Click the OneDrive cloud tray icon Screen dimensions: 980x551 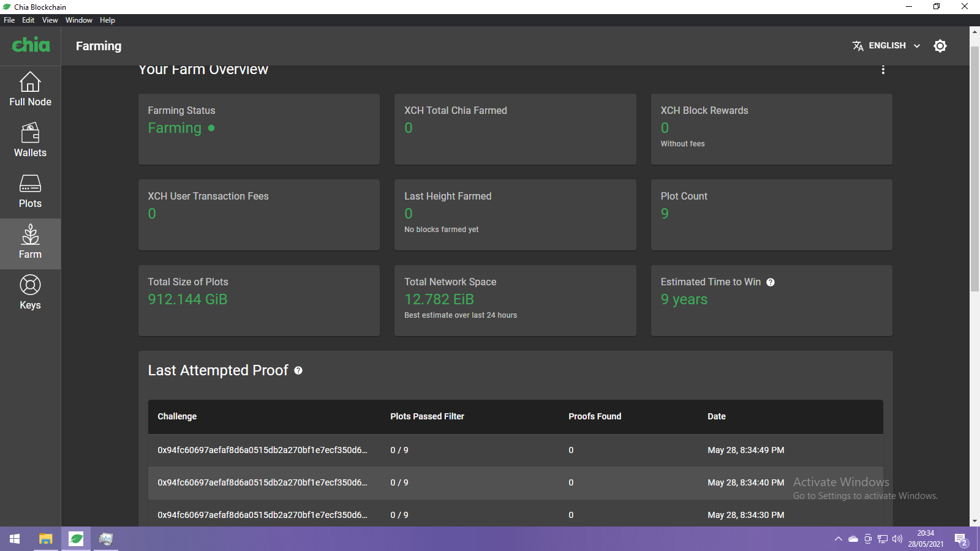tap(853, 539)
